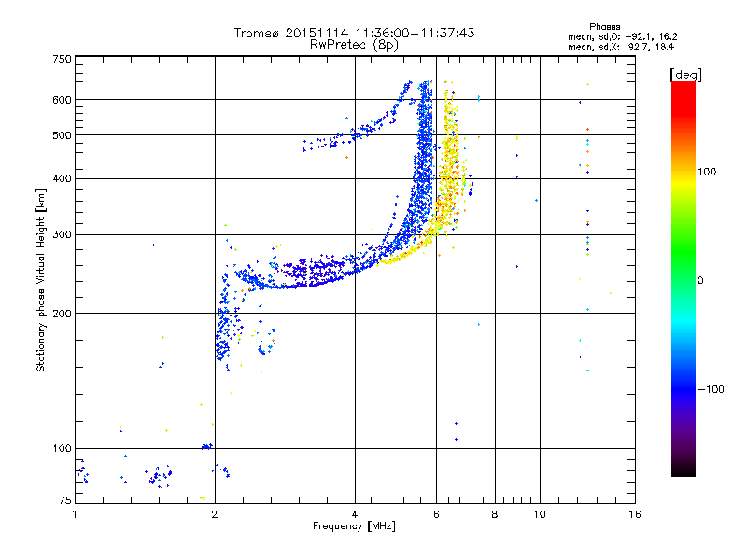Click the '4' x-axis tick label
The width and height of the screenshot is (747, 560).
[355, 514]
